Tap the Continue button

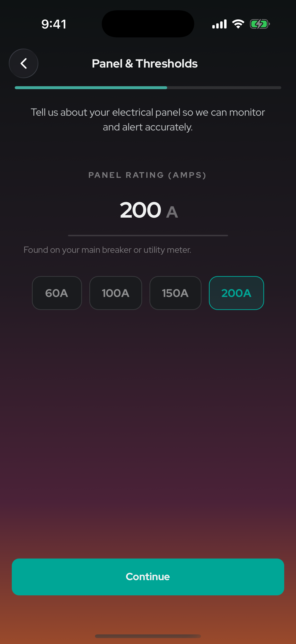(148, 577)
